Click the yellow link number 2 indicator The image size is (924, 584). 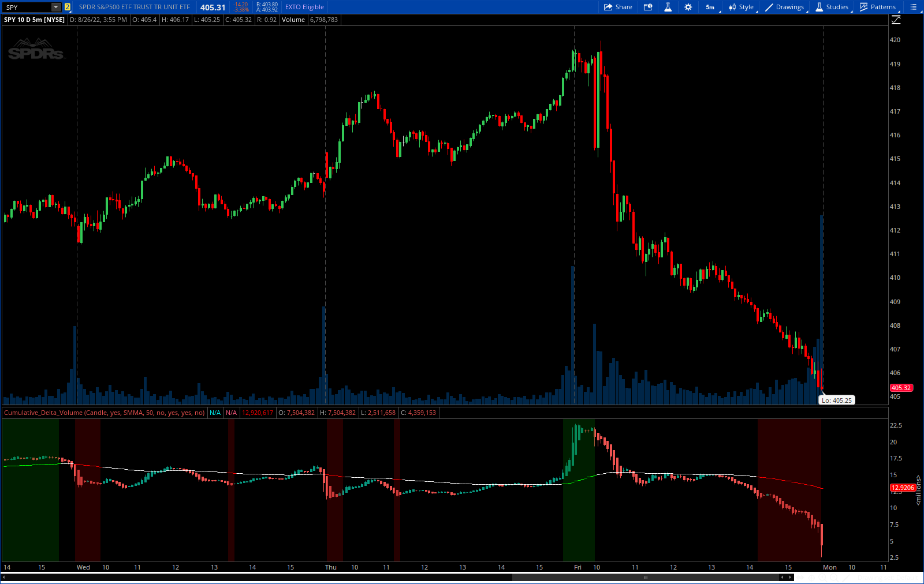(68, 8)
